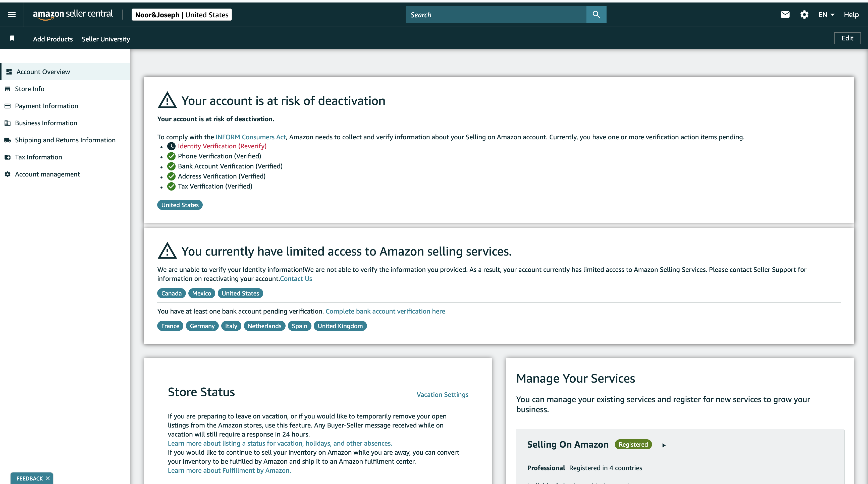The image size is (868, 484).
Task: Click the Account Overview grid icon
Action: coord(9,72)
